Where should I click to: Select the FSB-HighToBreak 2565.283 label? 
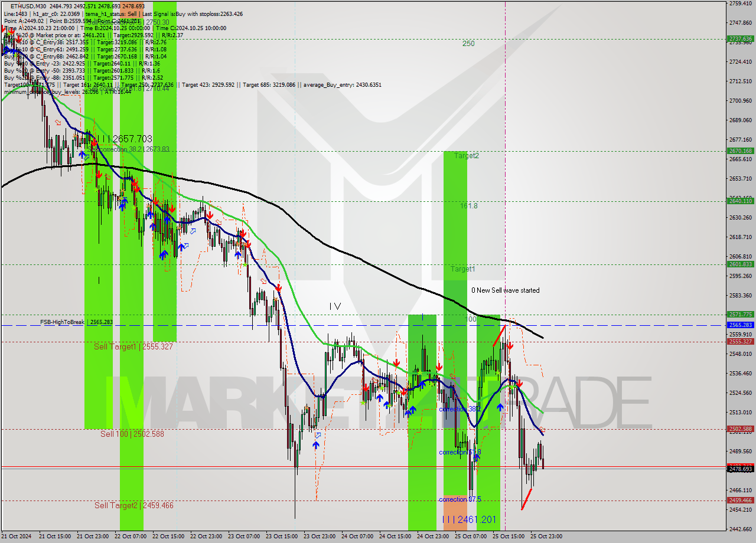[x=76, y=322]
